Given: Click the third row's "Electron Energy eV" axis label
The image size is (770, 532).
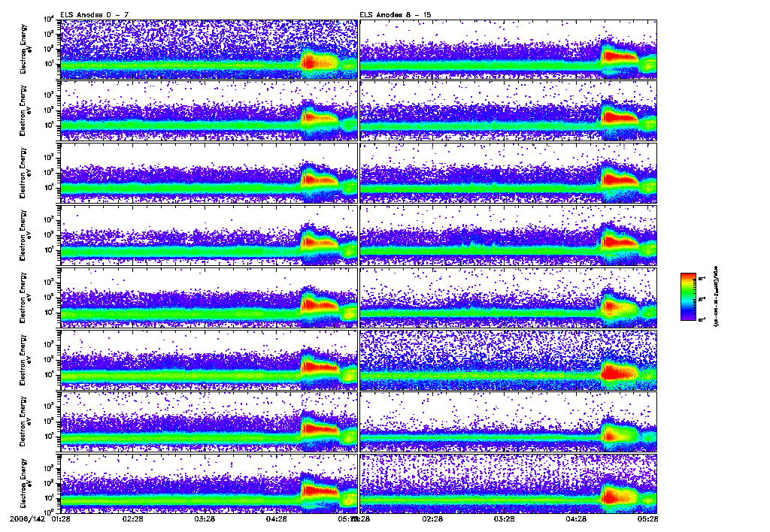Looking at the screenshot, I should point(25,174).
